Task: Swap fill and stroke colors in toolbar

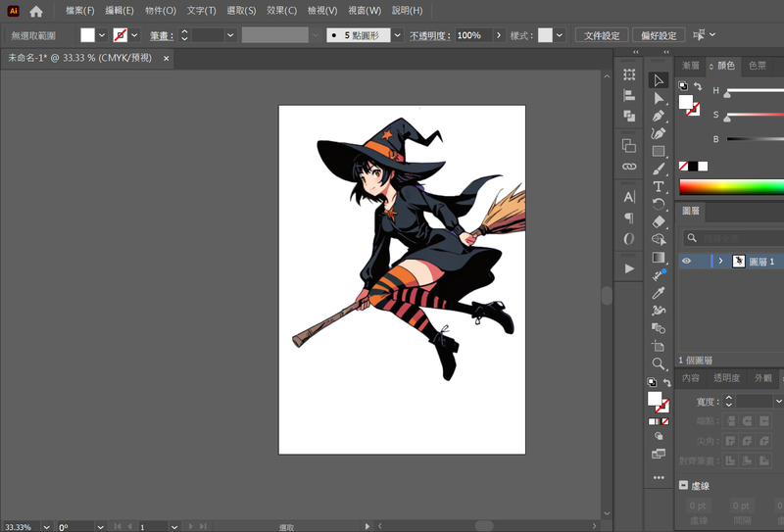Action: [x=668, y=382]
